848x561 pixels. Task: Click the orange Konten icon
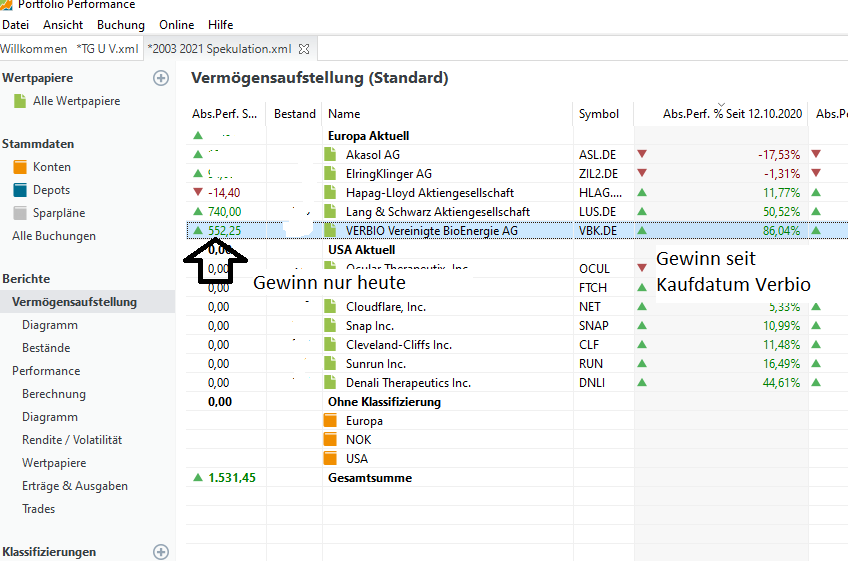pyautogui.click(x=20, y=167)
